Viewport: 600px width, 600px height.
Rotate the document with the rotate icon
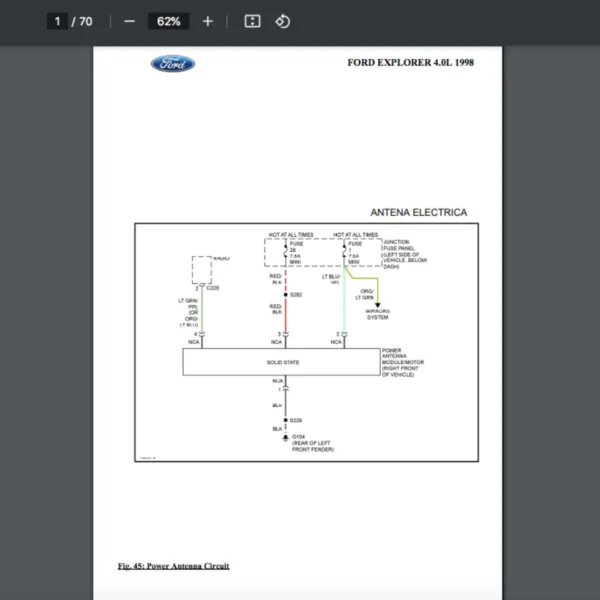coord(283,21)
